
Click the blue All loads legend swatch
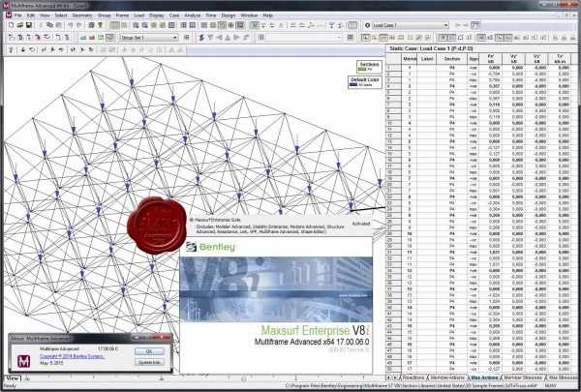[x=353, y=85]
